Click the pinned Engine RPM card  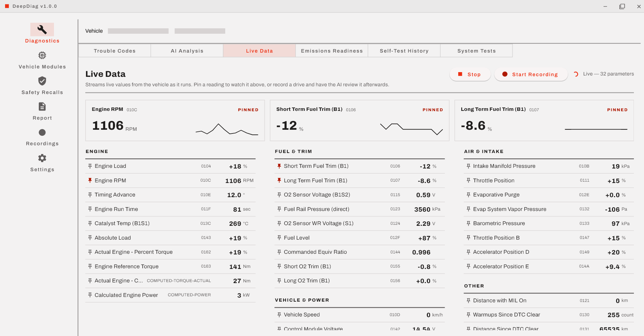click(175, 120)
